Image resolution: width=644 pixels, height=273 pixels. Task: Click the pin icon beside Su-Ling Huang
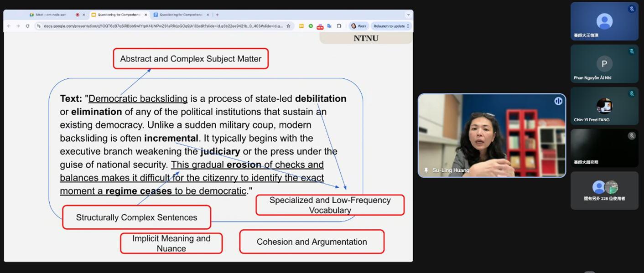(426, 170)
